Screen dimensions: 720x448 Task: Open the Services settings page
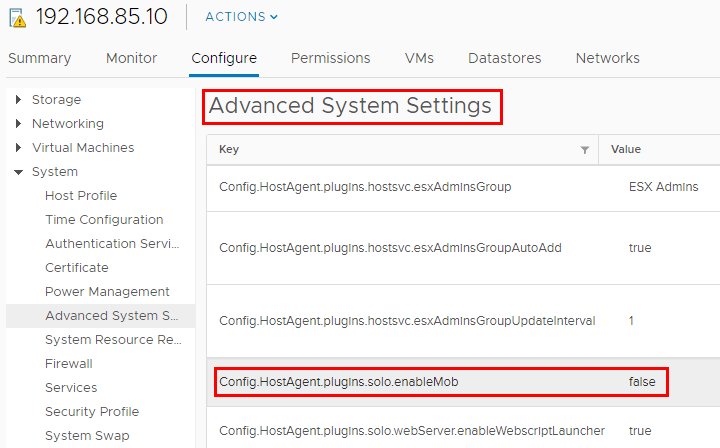71,388
